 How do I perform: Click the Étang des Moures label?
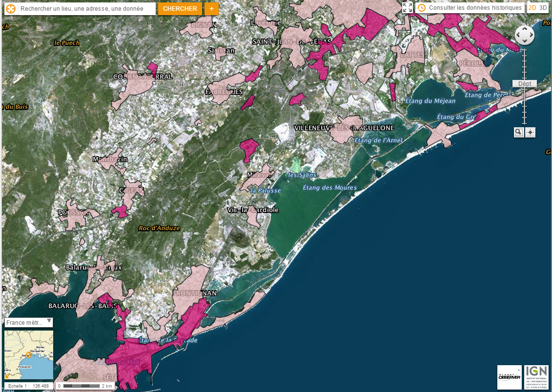pyautogui.click(x=329, y=187)
